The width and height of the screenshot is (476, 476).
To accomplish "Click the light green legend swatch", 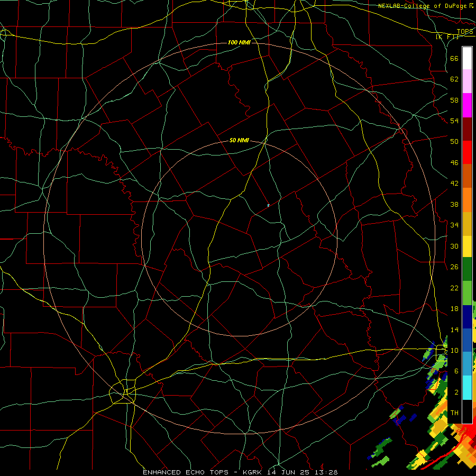I will click(x=467, y=293).
